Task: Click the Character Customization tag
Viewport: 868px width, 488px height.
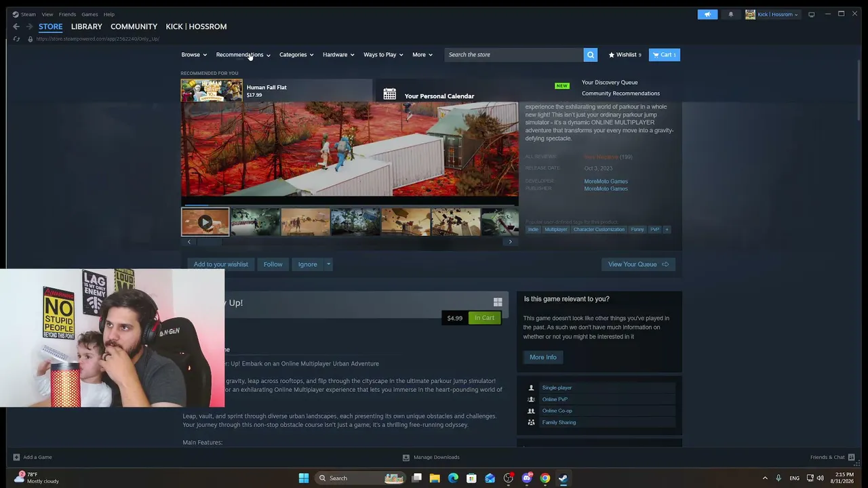Action: point(599,229)
